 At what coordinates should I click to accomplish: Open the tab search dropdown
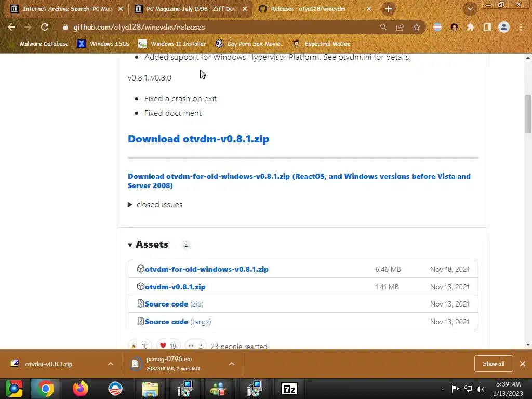[470, 9]
